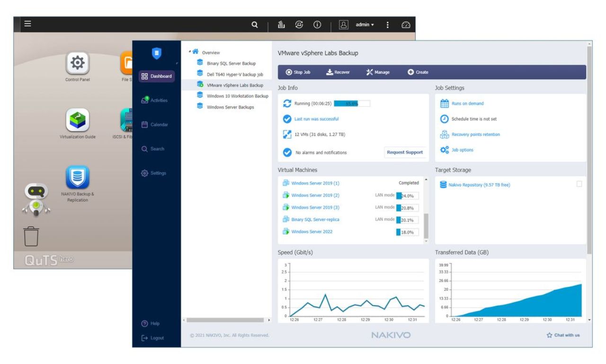This screenshot has width=606, height=364.
Task: Open Windows Server 2019 (3) VM link
Action: 315,208
